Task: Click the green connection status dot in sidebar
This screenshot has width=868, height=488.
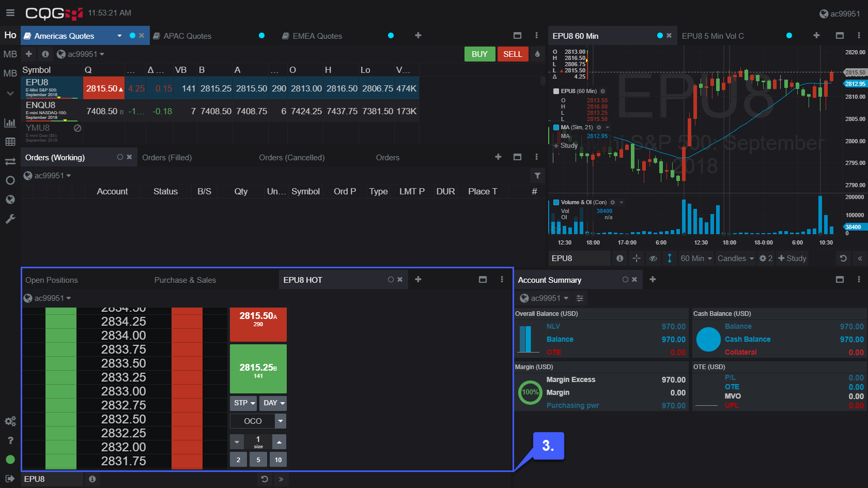Action: pyautogui.click(x=10, y=459)
